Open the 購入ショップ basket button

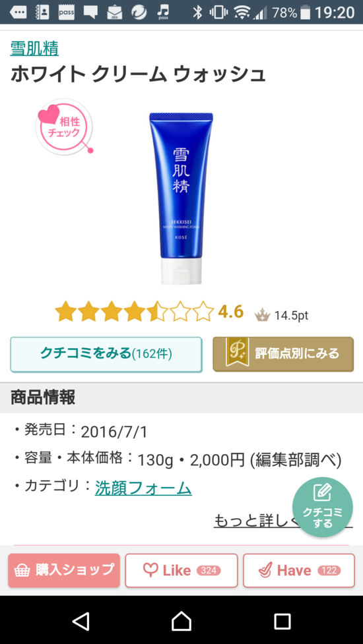[64, 570]
